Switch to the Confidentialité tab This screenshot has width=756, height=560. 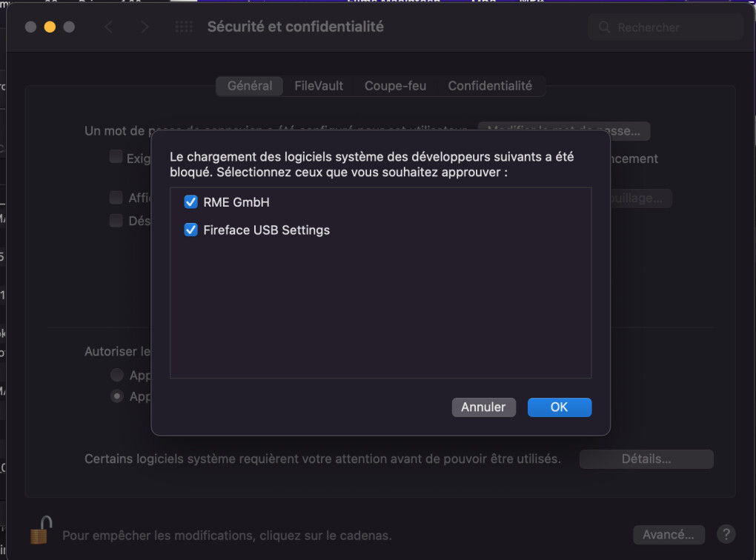tap(491, 86)
